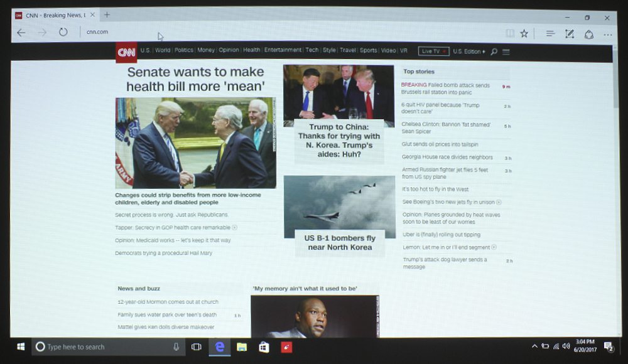Click the Edge icon on the taskbar
Screen dimensions: 628x364
[x=219, y=347]
